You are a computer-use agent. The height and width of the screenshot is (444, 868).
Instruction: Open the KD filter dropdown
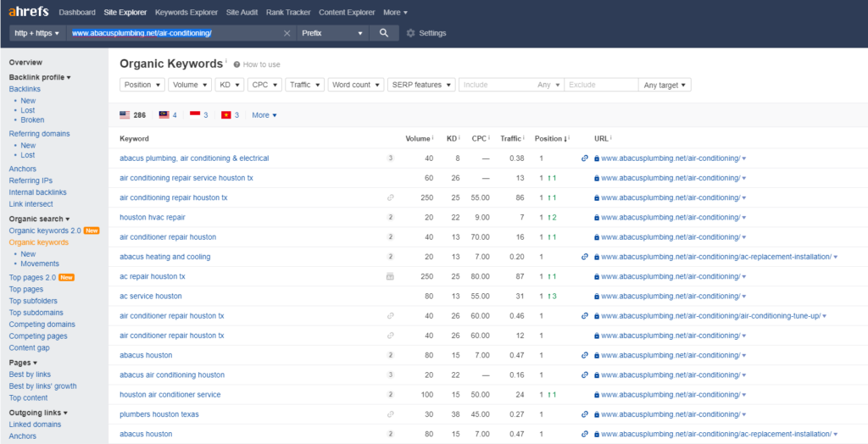(229, 85)
